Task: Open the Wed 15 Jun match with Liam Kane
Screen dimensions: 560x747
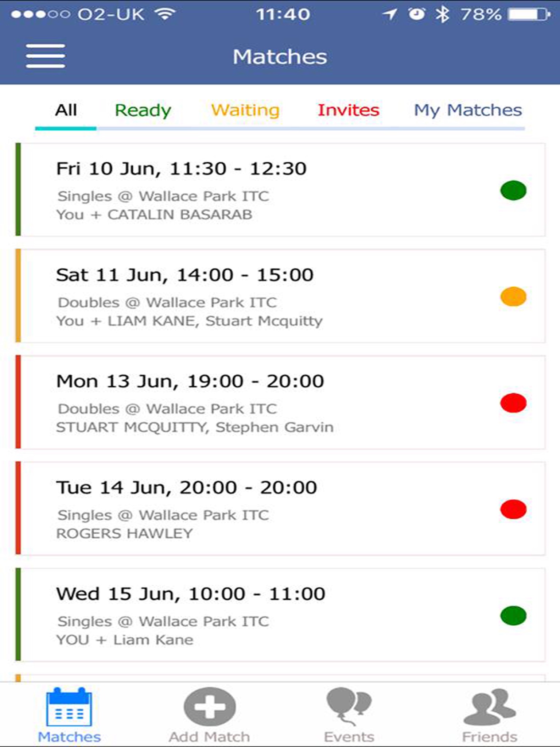Action: [255, 615]
